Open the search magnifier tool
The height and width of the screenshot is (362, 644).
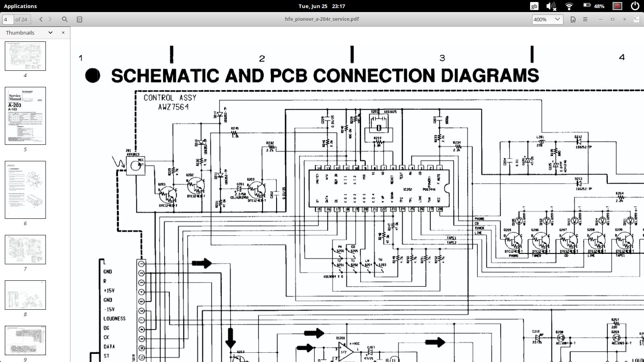pos(64,19)
